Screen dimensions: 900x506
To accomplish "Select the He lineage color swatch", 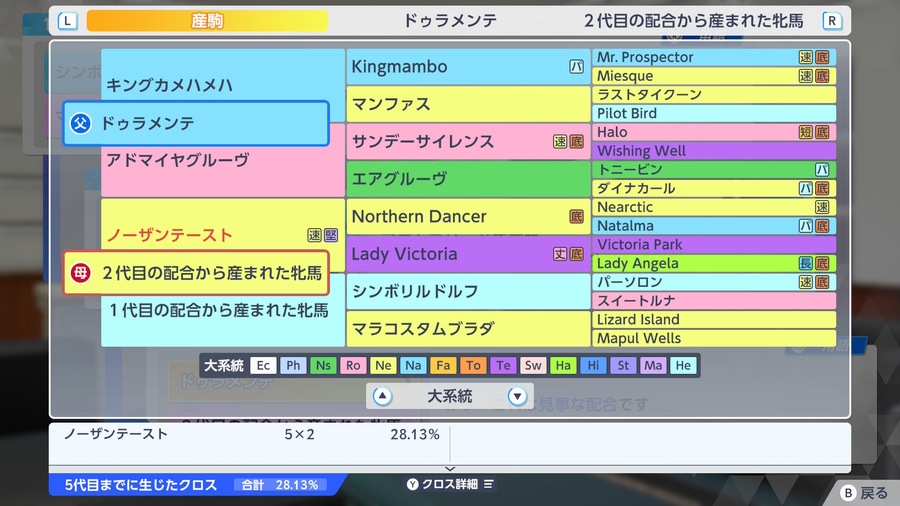I will click(683, 365).
